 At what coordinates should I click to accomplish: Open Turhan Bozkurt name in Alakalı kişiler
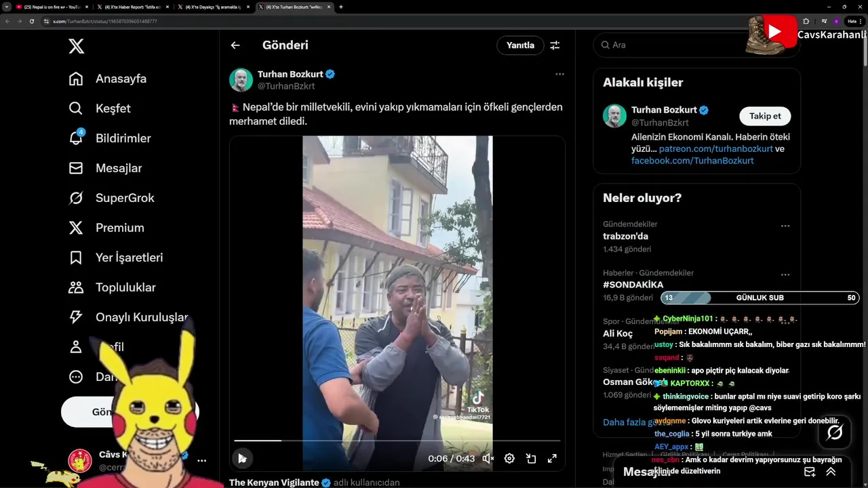(x=664, y=110)
